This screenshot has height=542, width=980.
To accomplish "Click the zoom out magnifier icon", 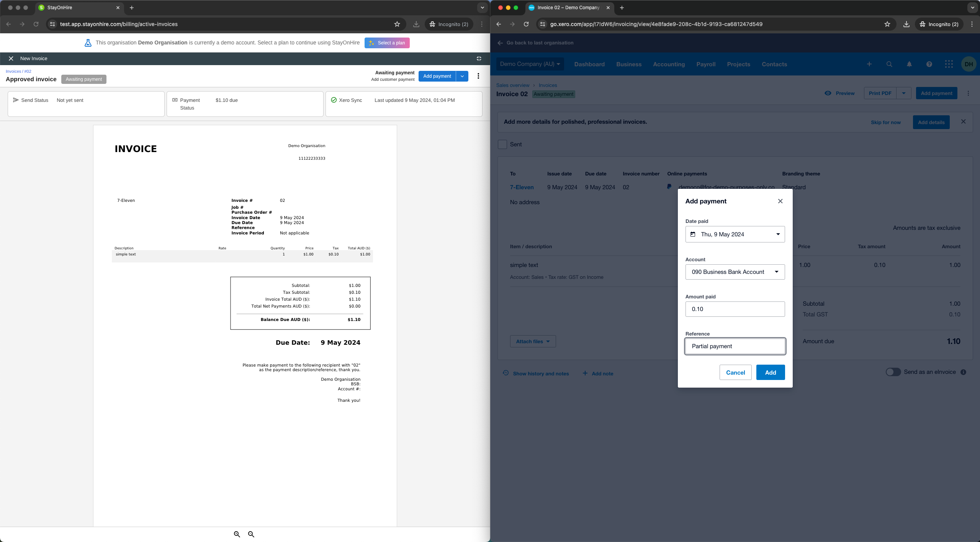I will pos(251,534).
